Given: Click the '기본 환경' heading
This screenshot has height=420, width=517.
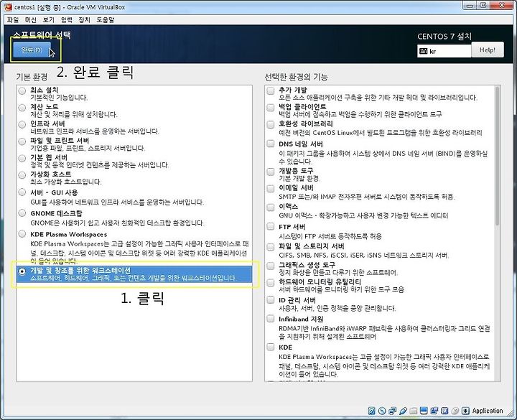Looking at the screenshot, I should [x=32, y=77].
